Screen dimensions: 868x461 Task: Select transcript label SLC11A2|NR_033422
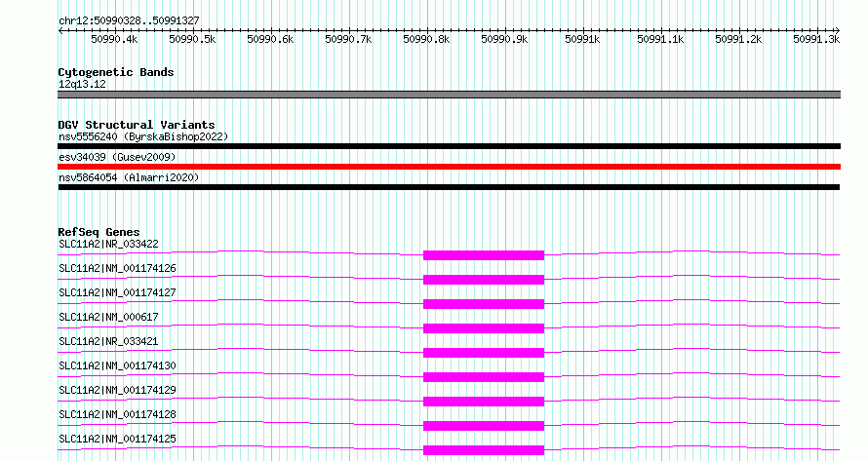tap(108, 244)
